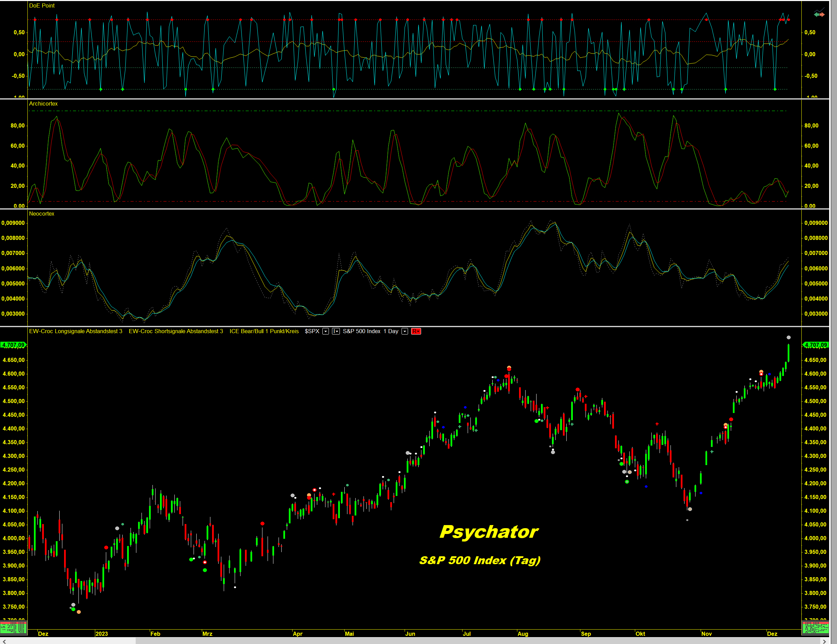
Task: Select the EW-Croc Shortsignale Abstandstest 3 label
Action: click(175, 331)
